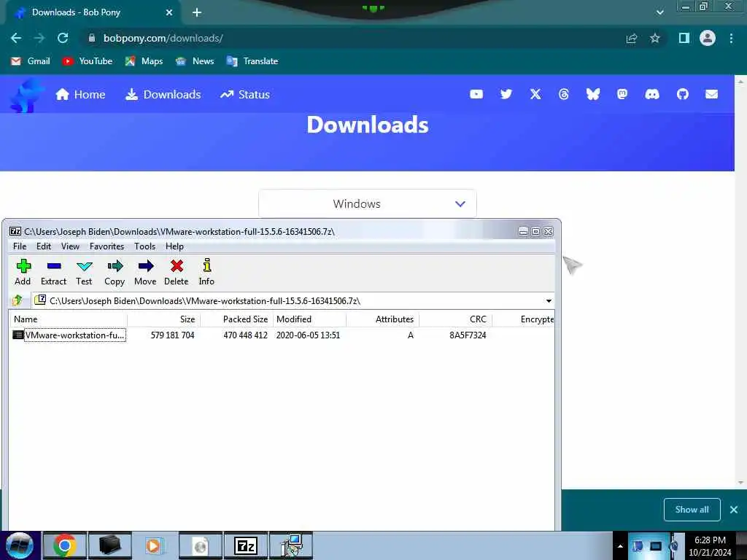Open the Translate bookmark

tap(252, 61)
